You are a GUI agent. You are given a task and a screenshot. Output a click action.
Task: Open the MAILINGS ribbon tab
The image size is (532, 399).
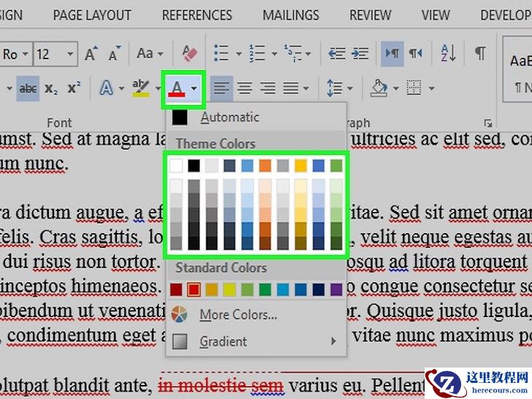point(291,15)
